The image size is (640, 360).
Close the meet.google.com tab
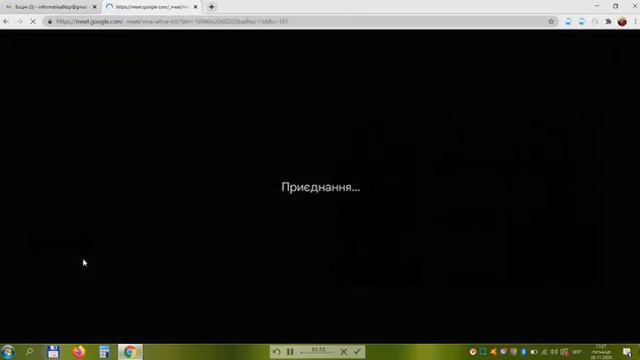[195, 7]
